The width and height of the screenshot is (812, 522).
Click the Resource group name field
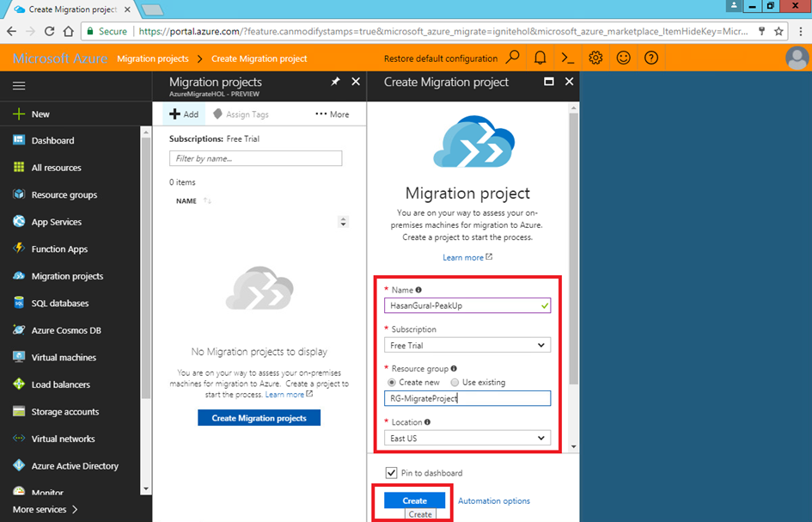point(467,398)
